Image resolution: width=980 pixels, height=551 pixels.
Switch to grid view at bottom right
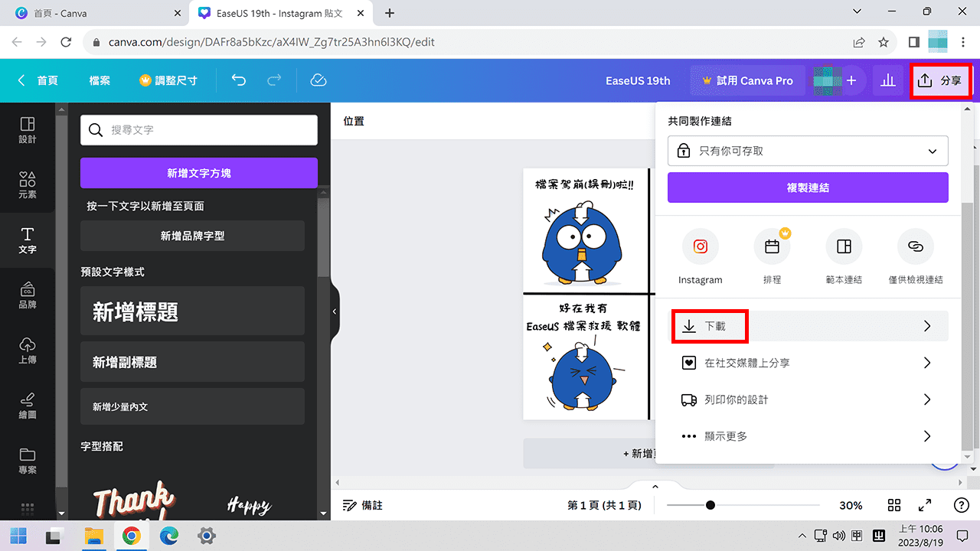click(x=894, y=505)
